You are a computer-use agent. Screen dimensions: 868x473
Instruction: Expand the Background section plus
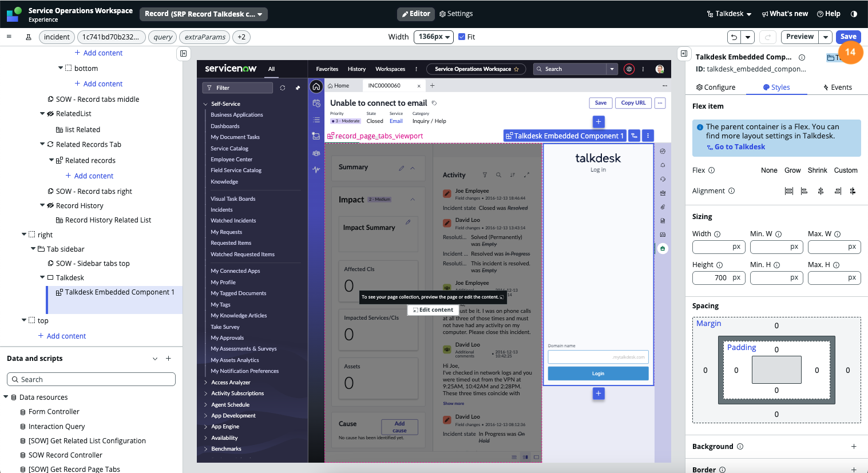tap(854, 447)
